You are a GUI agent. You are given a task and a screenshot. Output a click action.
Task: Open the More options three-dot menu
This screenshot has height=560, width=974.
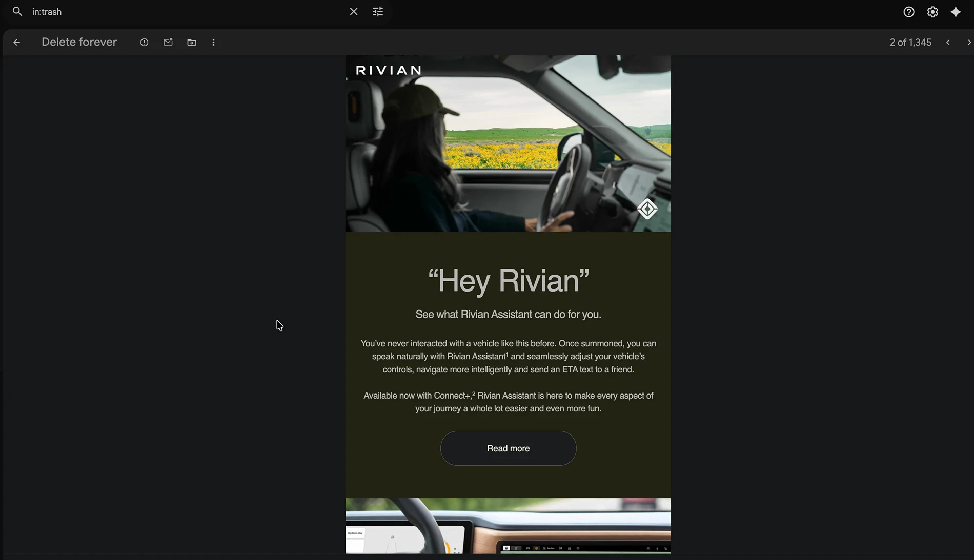pos(214,43)
